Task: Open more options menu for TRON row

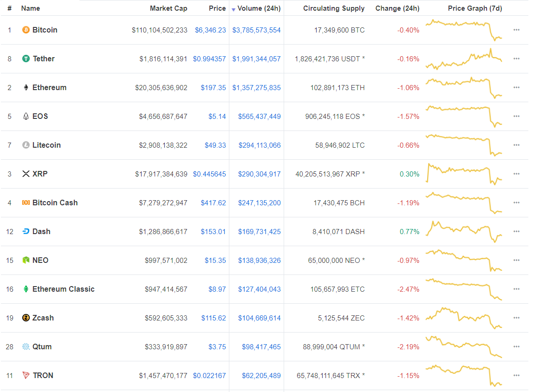Action: pyautogui.click(x=516, y=375)
